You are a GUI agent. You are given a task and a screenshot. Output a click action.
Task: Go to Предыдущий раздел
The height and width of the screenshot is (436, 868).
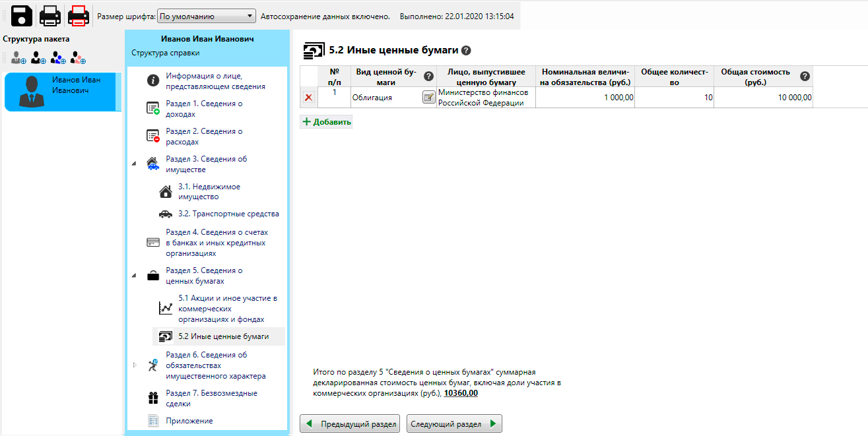pyautogui.click(x=351, y=423)
